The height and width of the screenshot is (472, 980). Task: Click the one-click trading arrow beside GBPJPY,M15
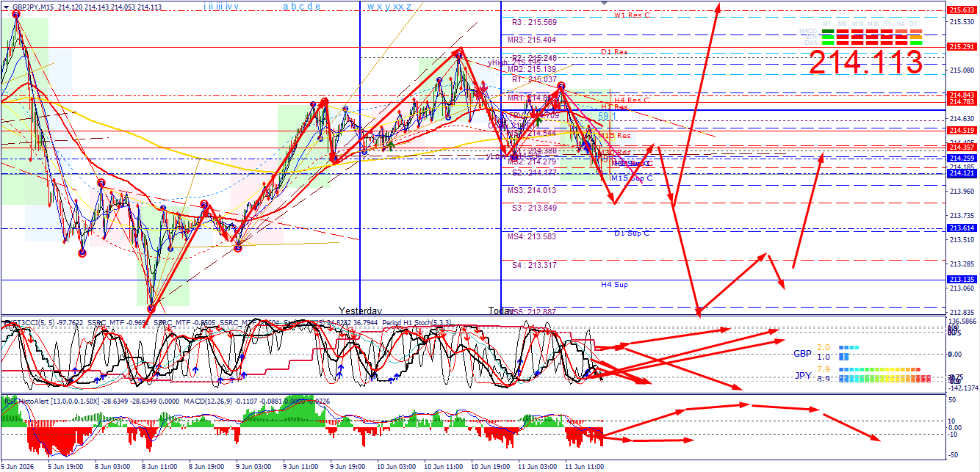click(6, 7)
